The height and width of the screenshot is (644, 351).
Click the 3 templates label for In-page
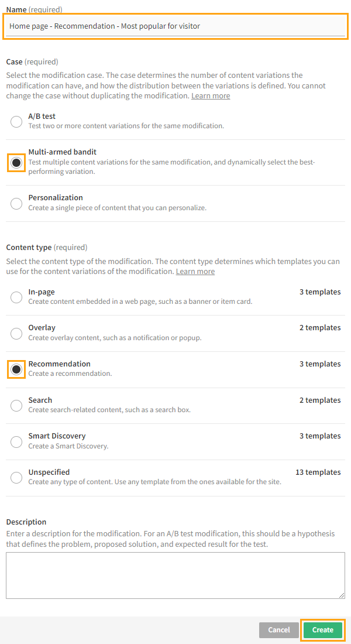click(x=320, y=292)
